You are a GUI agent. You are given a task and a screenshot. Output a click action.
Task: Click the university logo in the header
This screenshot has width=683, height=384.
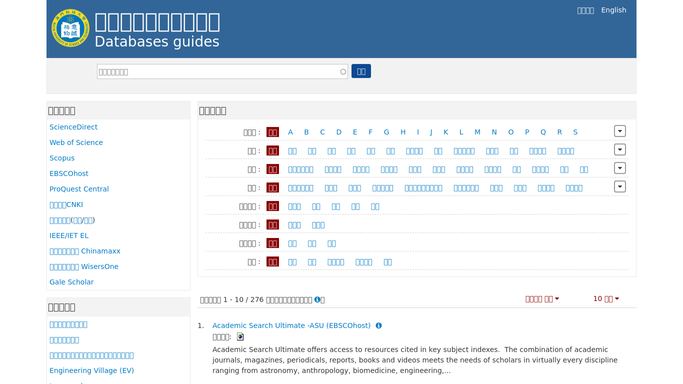point(70,28)
